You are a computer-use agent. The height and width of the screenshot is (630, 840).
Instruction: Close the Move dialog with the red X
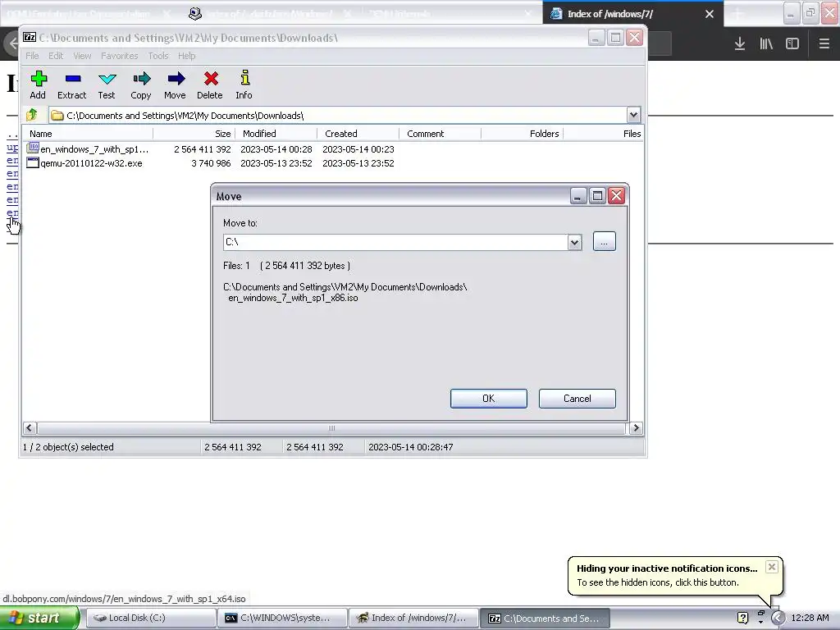(617, 195)
